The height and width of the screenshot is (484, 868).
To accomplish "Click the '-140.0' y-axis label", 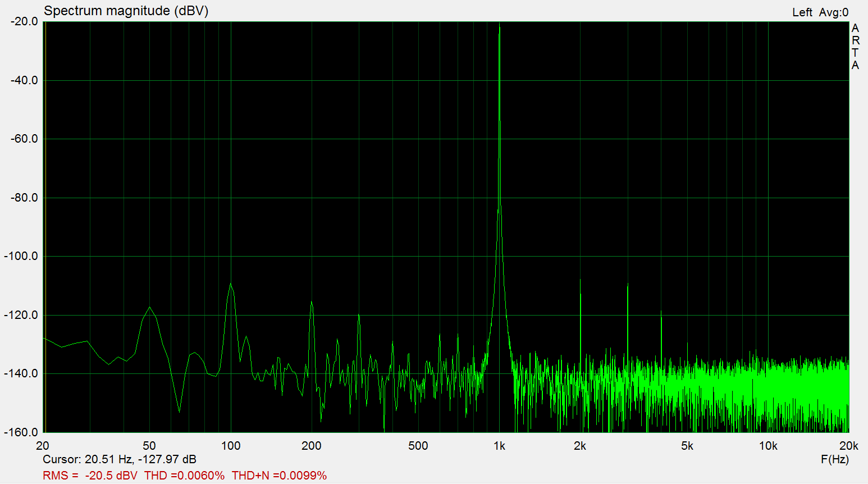I will tap(21, 373).
